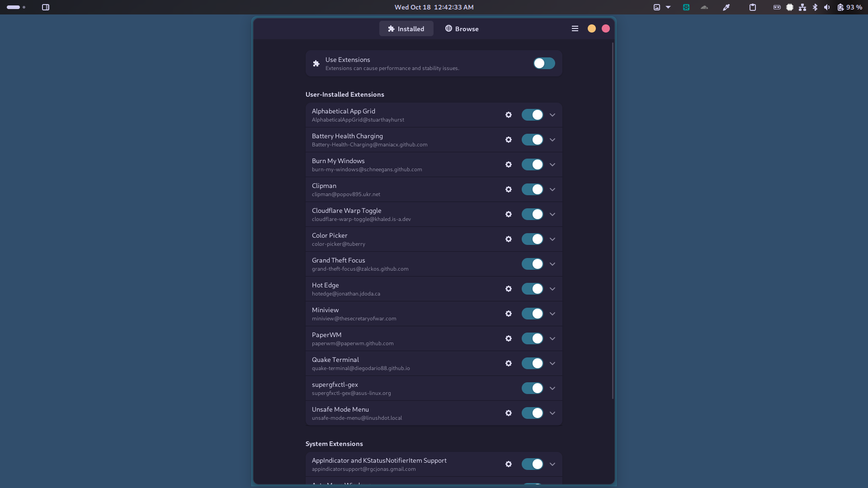Disable the Use Extensions switch
The image size is (868, 488).
point(543,63)
